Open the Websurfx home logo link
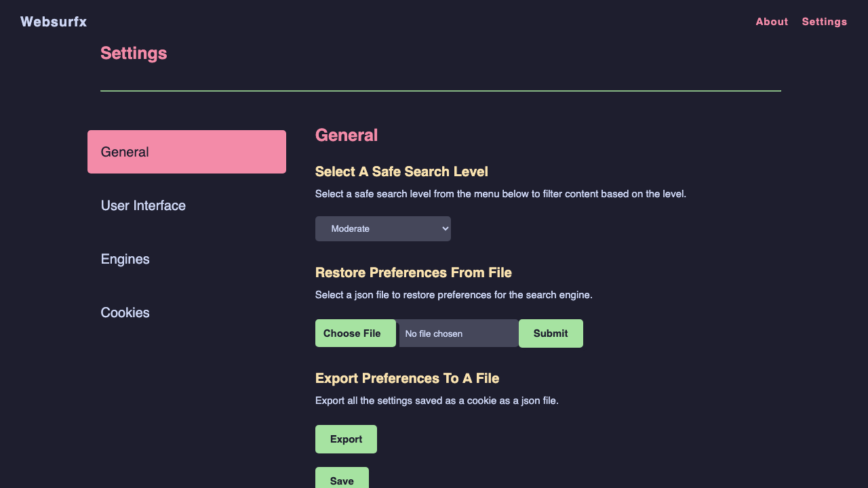Viewport: 868px width, 488px height. coord(54,22)
